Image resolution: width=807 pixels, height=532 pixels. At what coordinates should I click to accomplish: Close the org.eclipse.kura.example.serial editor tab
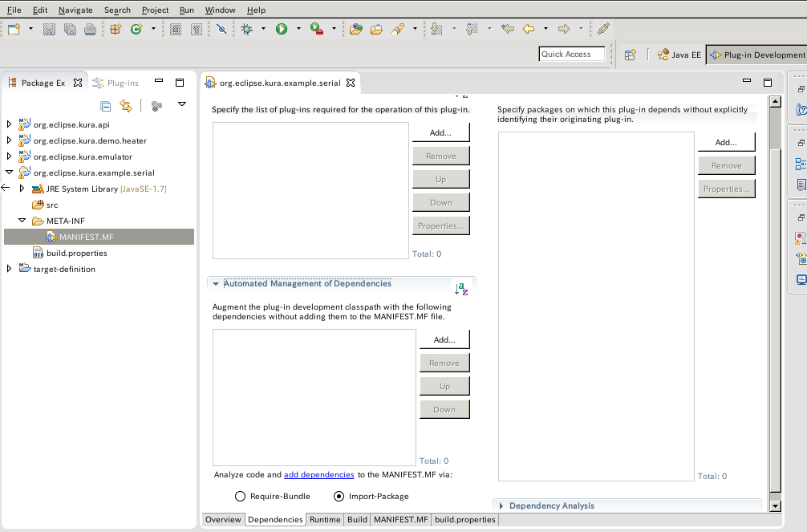[x=351, y=83]
